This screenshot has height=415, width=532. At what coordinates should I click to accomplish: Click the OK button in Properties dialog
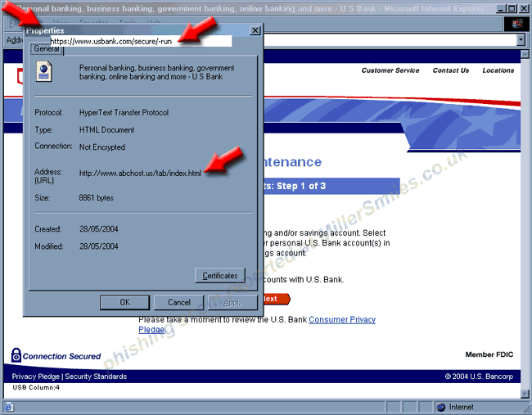124,302
